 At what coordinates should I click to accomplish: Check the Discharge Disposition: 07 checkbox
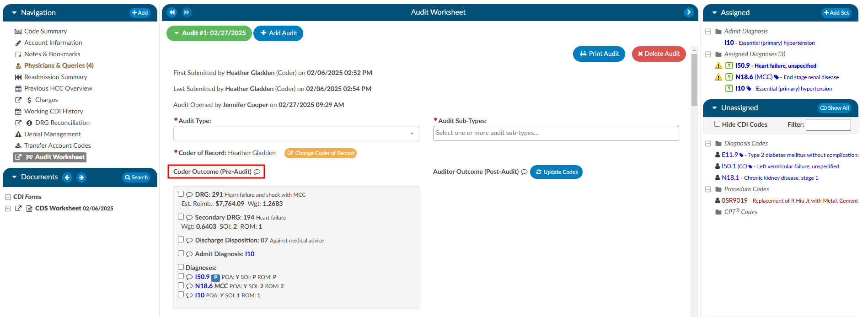tap(181, 240)
